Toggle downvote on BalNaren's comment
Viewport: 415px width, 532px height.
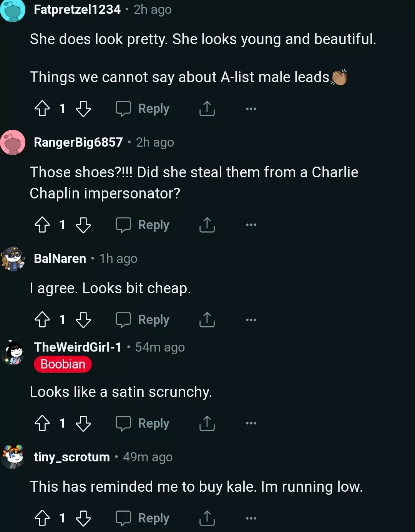(x=84, y=319)
